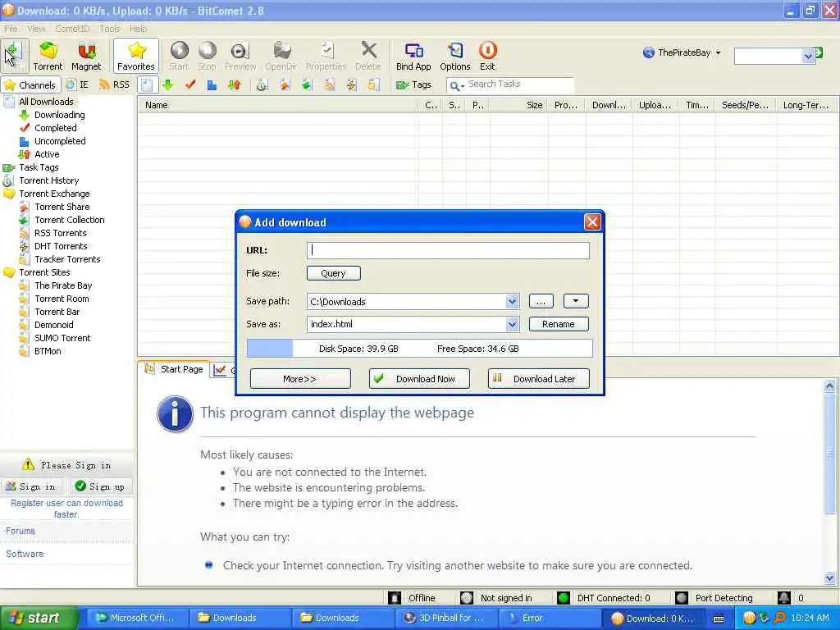
Task: Open the Bind App tool
Action: click(x=413, y=56)
